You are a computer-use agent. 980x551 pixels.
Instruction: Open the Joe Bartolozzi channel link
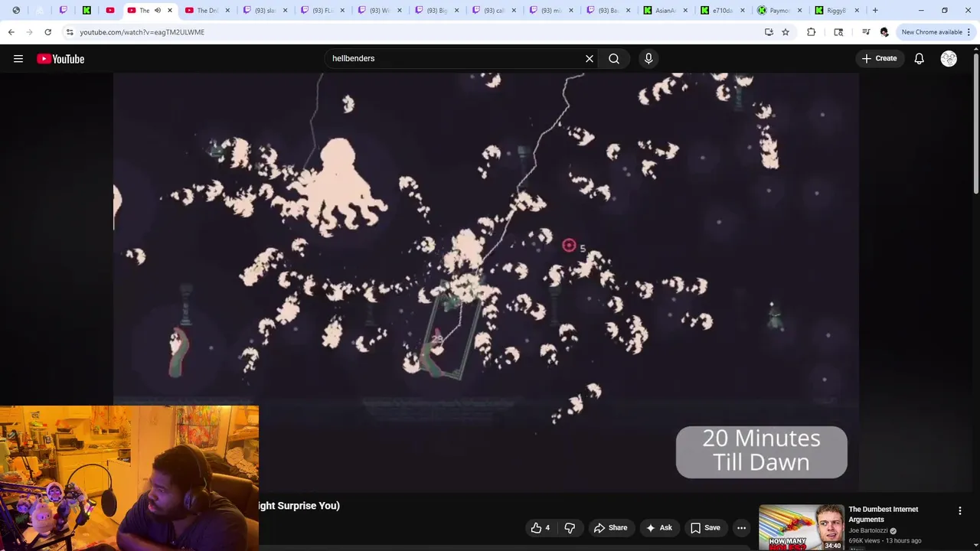[x=868, y=530]
